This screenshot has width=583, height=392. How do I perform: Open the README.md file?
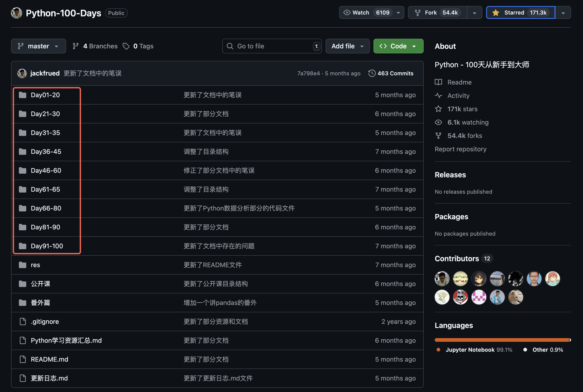[x=49, y=359]
